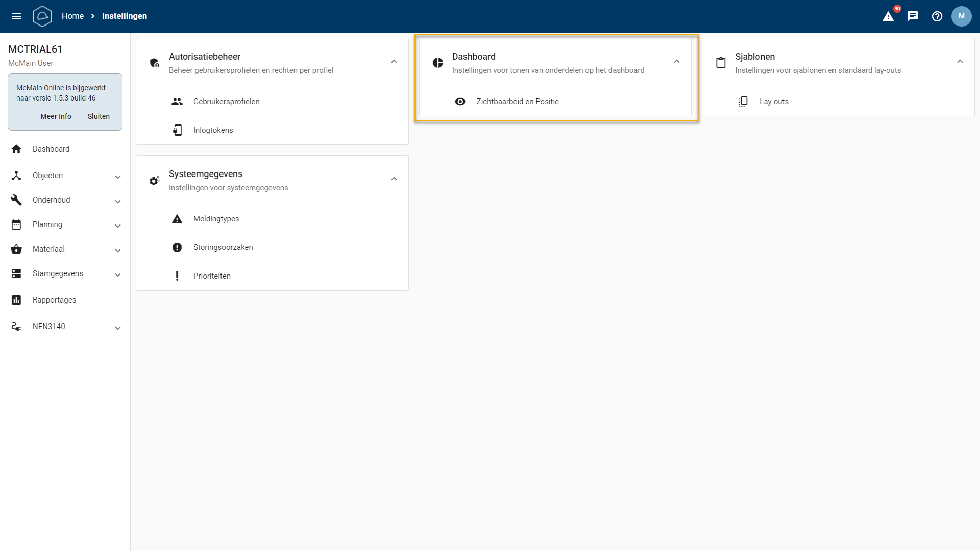Open Gebruikersprofielen settings item
Image resolution: width=980 pixels, height=551 pixels.
coord(226,102)
